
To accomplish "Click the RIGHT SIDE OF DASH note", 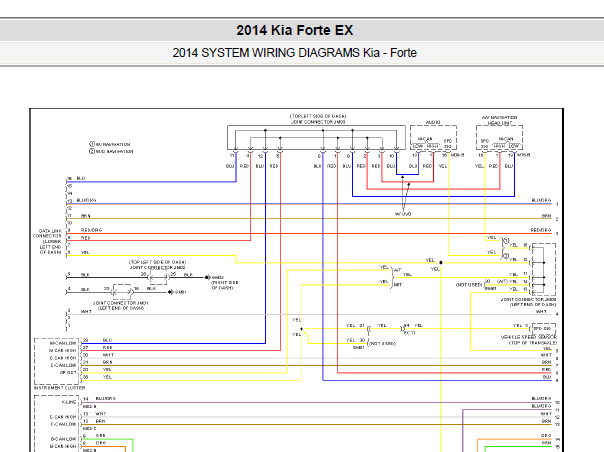I will pos(225,285).
